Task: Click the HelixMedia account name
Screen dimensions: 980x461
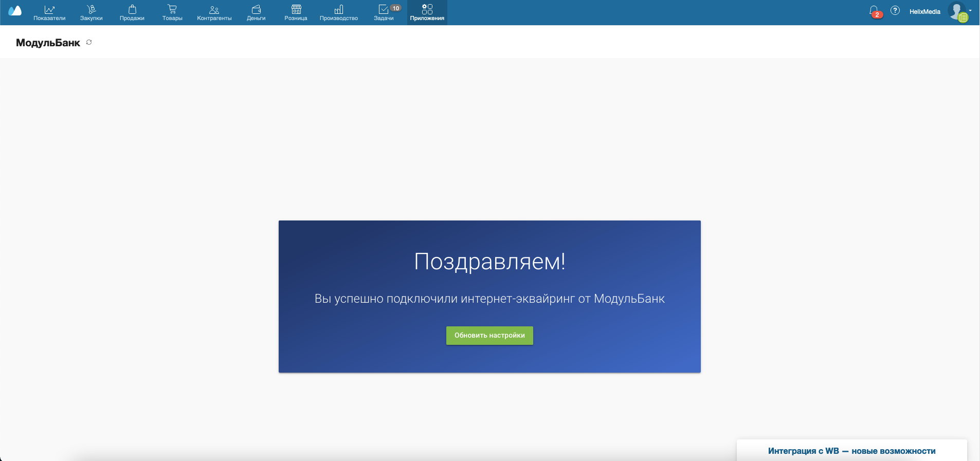Action: (x=925, y=11)
